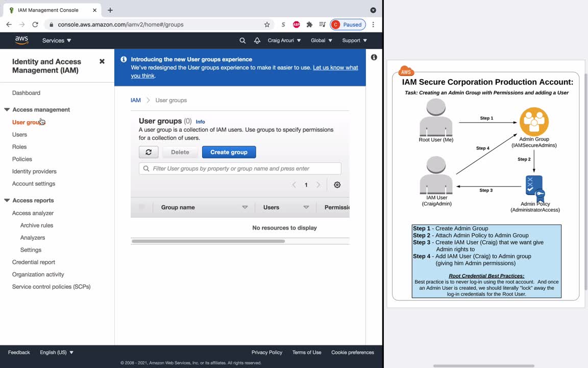The image size is (588, 368).
Task: Sort by Group name column arrow
Action: [x=245, y=208]
